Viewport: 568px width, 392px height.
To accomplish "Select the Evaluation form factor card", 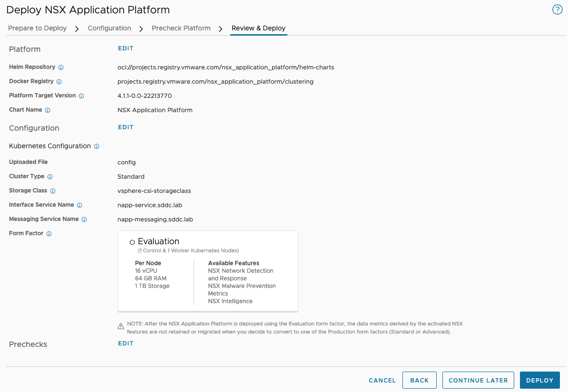I will [207, 271].
